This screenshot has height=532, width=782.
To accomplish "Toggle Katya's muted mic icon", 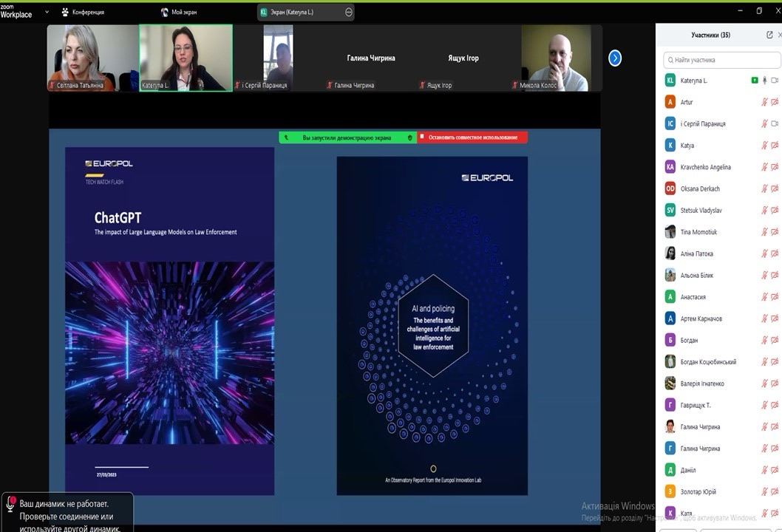I will click(x=764, y=145).
